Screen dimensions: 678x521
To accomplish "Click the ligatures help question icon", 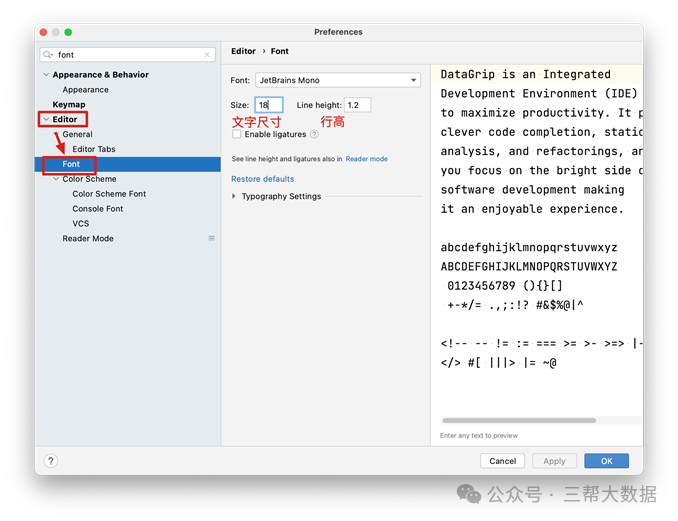I will 314,134.
